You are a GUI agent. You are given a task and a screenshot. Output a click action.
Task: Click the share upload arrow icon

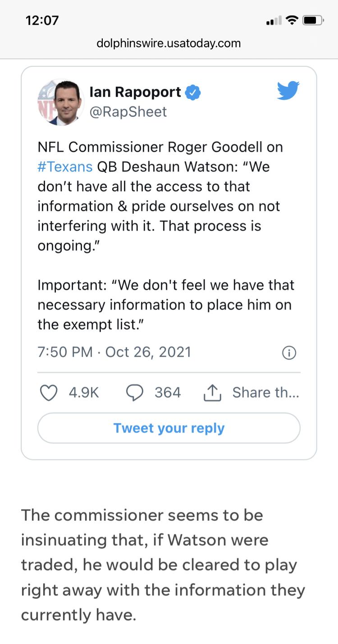[x=212, y=393]
